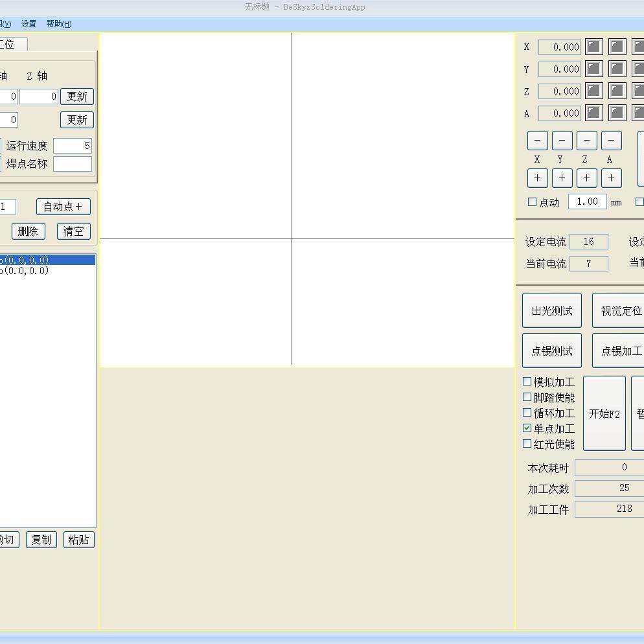Click first indicator button in A row
The image size is (644, 644).
click(x=593, y=113)
